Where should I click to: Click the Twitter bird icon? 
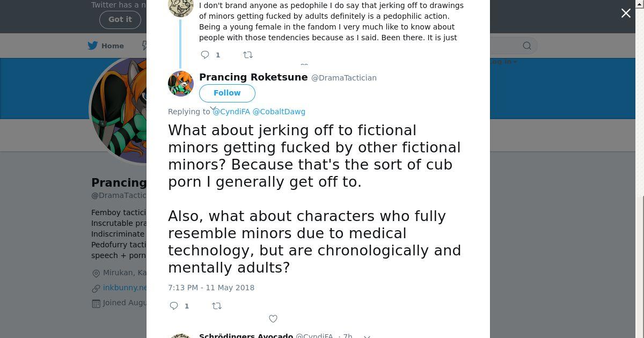(93, 46)
